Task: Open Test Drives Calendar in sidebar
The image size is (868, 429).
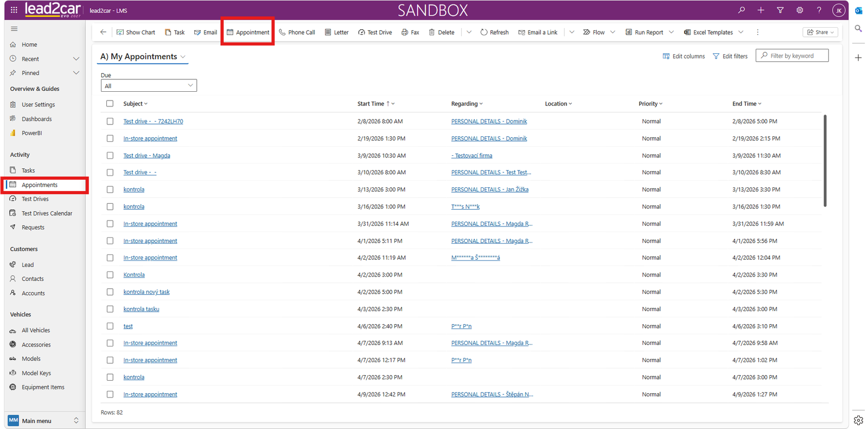Action: click(x=47, y=213)
